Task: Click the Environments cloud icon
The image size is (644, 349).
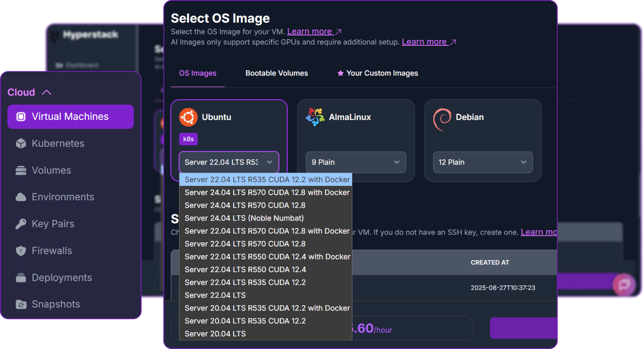Action: (x=21, y=197)
